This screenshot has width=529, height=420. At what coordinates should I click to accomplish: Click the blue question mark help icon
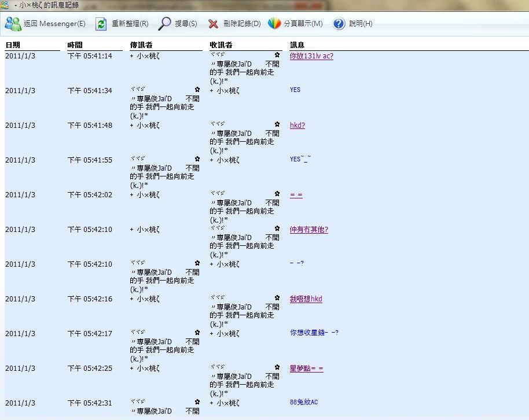[339, 24]
